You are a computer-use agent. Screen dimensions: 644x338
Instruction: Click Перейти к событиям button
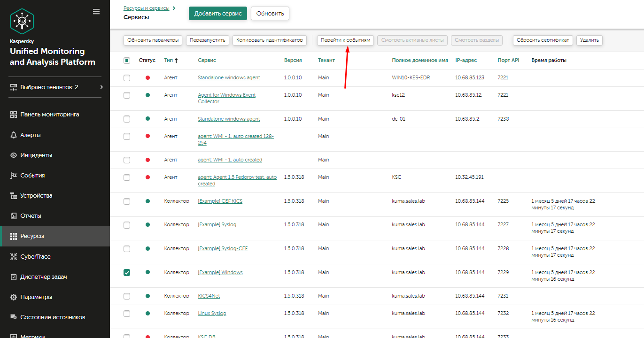pos(345,40)
